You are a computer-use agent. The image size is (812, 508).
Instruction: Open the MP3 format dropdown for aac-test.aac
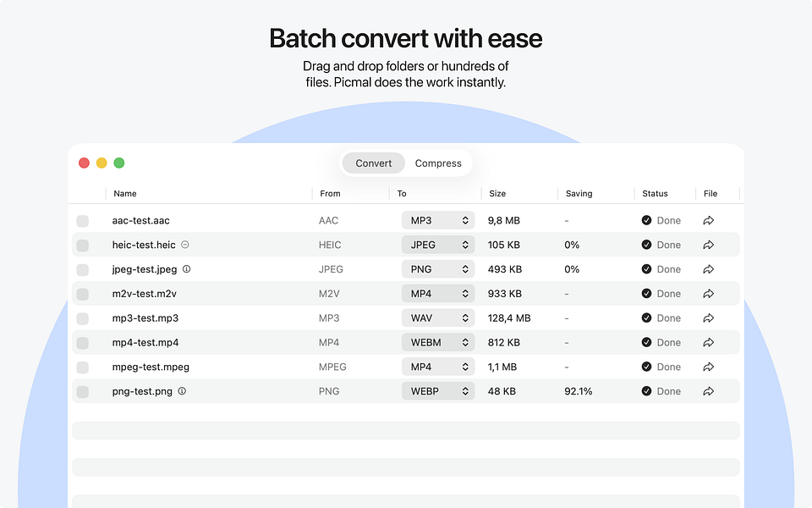(438, 220)
